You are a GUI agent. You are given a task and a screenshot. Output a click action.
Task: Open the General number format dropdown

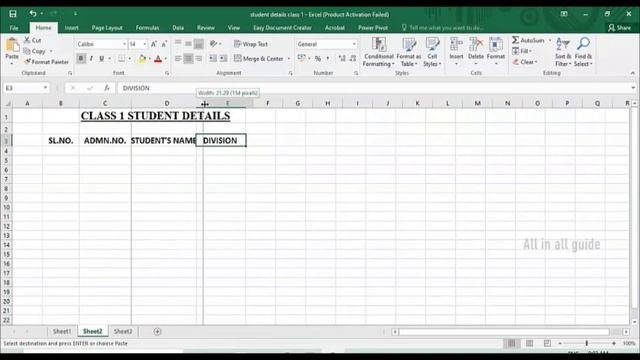(354, 44)
